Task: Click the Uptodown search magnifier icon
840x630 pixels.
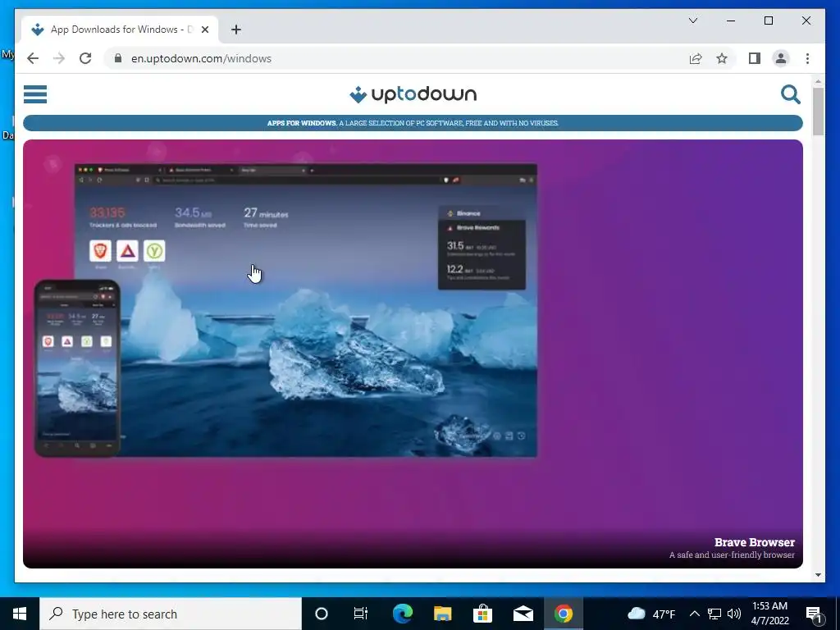Action: pos(790,94)
